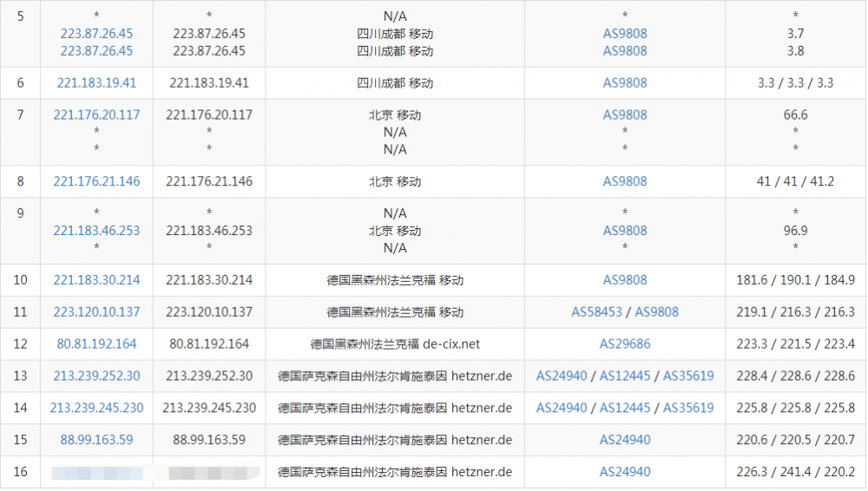Open the AS9808 link in hop 8
Image resolution: width=868 pixels, height=491 pixels.
[625, 182]
